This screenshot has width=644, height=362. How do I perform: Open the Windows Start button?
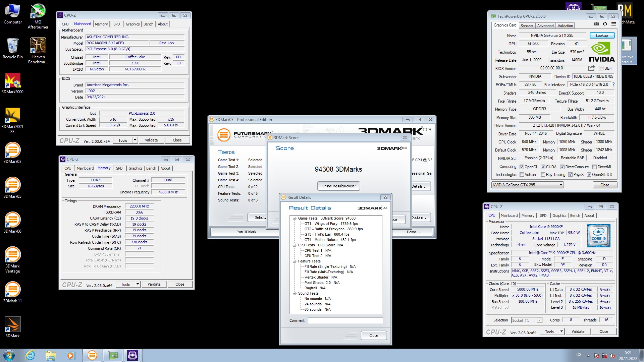point(9,355)
